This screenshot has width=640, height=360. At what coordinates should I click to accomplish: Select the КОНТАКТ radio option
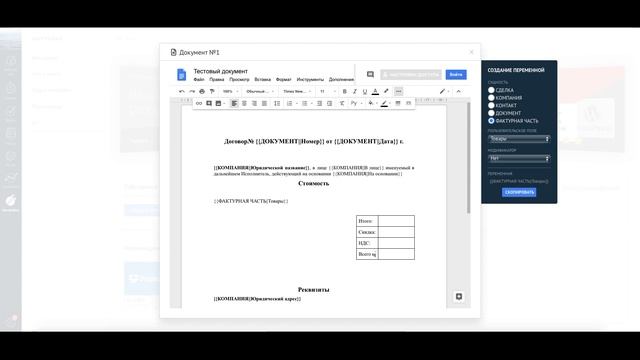click(491, 105)
